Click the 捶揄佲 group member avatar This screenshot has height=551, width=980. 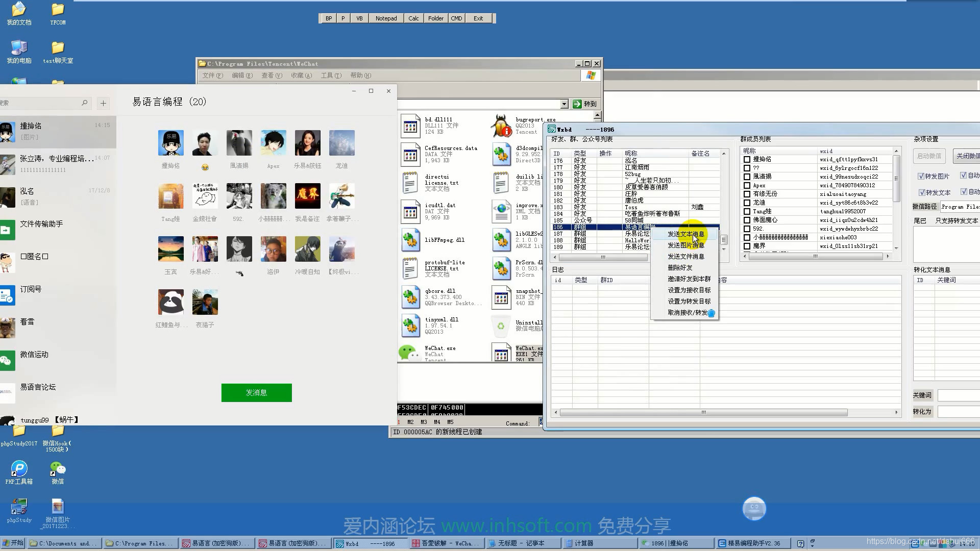[171, 143]
